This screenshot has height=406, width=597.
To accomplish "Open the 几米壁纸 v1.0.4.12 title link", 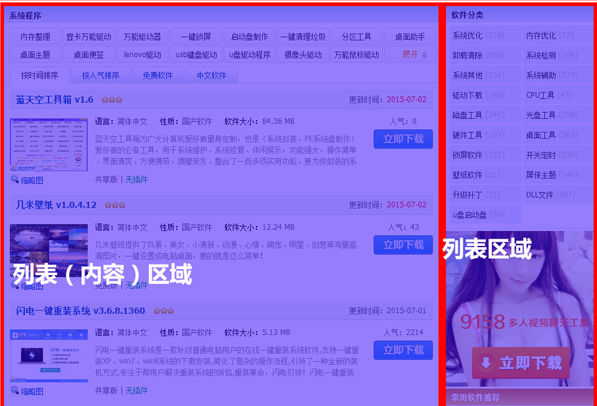I will tap(56, 205).
